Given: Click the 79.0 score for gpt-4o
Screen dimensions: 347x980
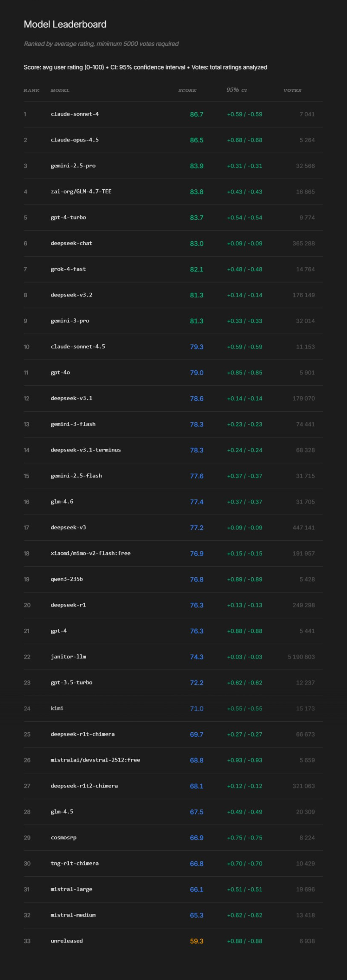Looking at the screenshot, I should point(197,373).
